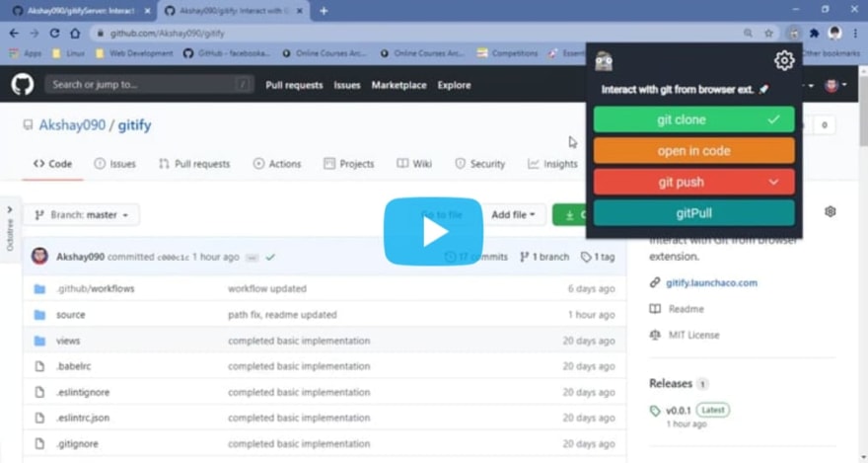Viewport: 868px width, 463px height.
Task: Open the gitify.launchaco.com website link
Action: coord(711,283)
